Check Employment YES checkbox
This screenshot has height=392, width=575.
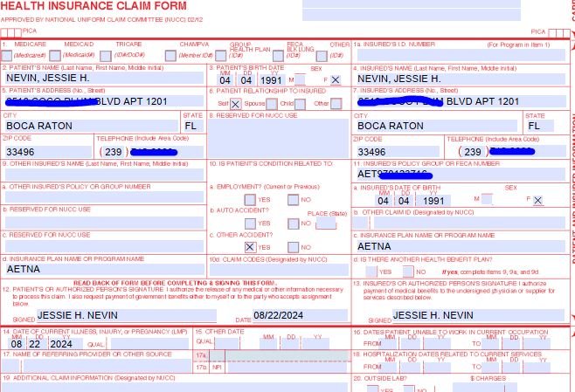(x=250, y=200)
